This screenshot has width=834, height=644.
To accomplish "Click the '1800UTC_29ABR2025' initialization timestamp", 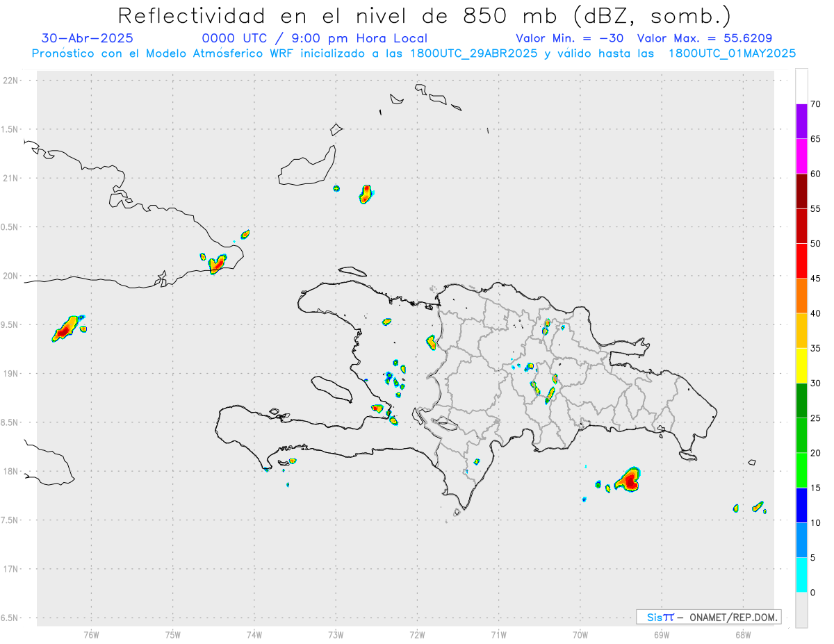I will [474, 53].
